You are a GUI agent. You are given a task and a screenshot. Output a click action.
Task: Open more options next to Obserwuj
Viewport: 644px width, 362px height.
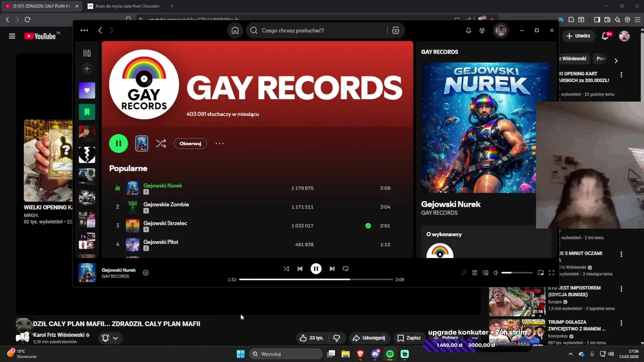(x=219, y=143)
